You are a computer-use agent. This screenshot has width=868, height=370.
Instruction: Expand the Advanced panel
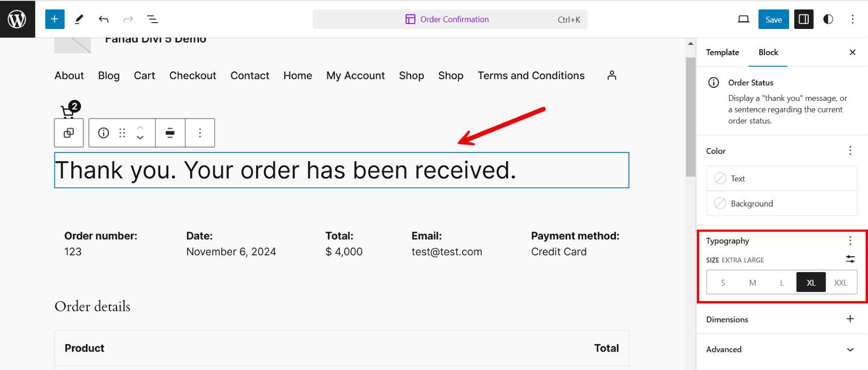[x=850, y=350]
